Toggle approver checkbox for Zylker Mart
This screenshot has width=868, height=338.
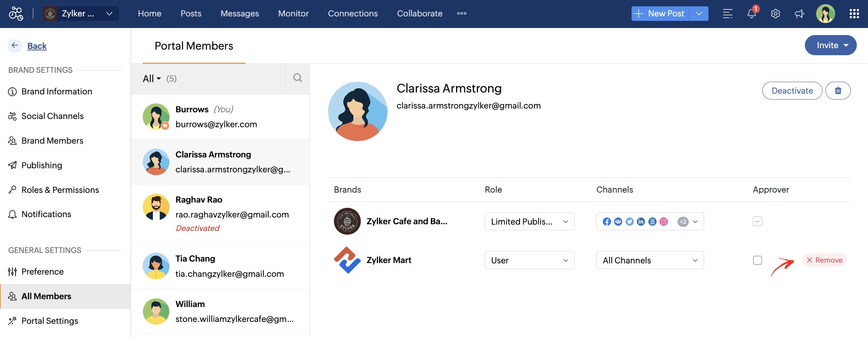point(757,260)
